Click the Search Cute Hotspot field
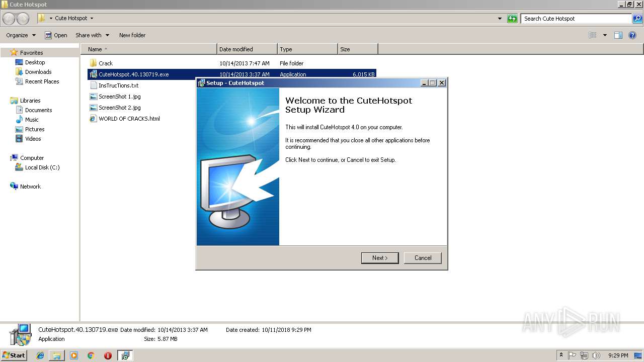The height and width of the screenshot is (362, 644). (577, 19)
